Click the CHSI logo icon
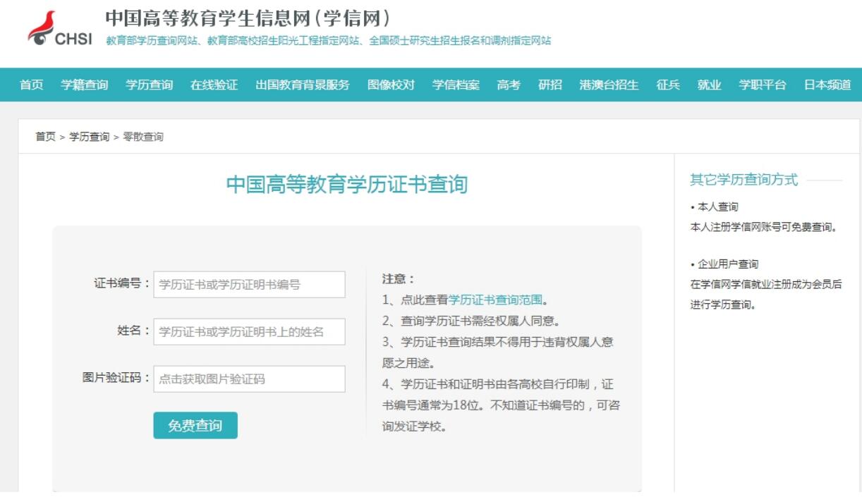862x504 pixels. click(x=59, y=28)
